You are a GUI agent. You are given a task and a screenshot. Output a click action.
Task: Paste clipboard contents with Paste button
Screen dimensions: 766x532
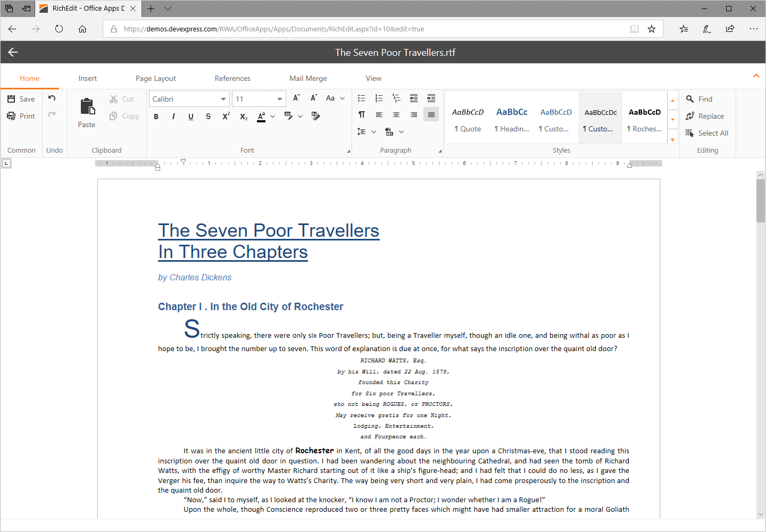(x=87, y=113)
